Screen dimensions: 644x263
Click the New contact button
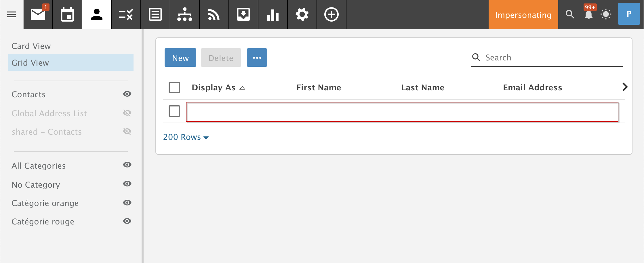pyautogui.click(x=180, y=58)
